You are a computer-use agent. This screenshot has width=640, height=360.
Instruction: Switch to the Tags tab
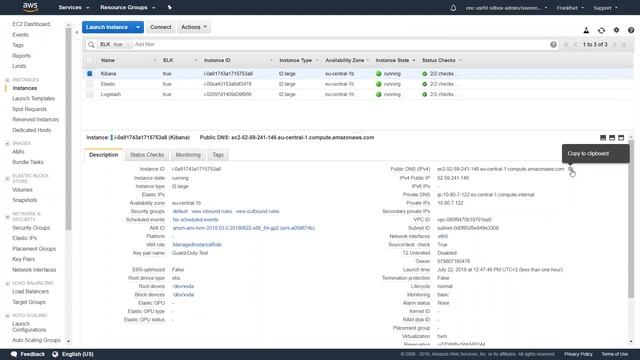[x=218, y=155]
